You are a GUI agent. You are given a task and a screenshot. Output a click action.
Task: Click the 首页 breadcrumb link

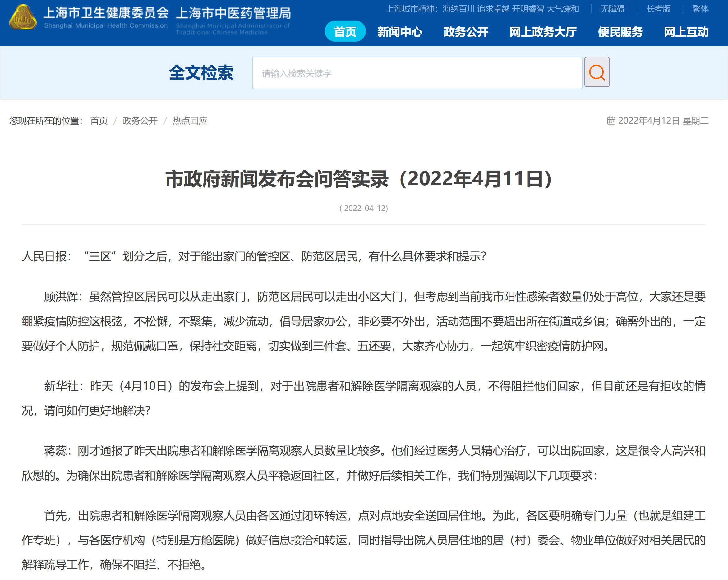[99, 121]
